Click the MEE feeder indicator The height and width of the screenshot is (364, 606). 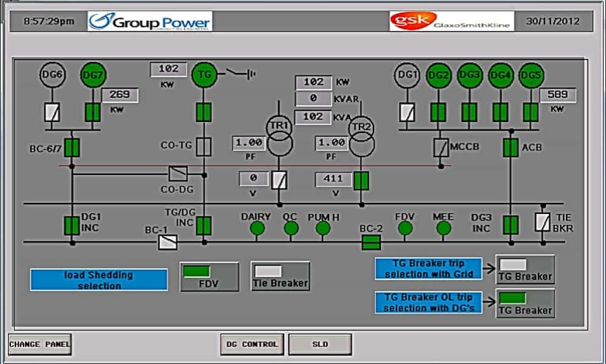[444, 228]
